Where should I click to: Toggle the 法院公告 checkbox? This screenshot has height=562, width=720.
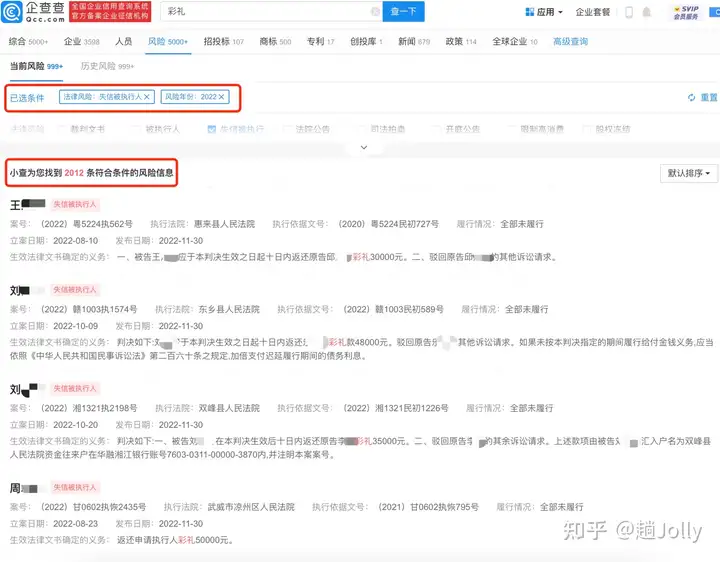pyautogui.click(x=287, y=129)
